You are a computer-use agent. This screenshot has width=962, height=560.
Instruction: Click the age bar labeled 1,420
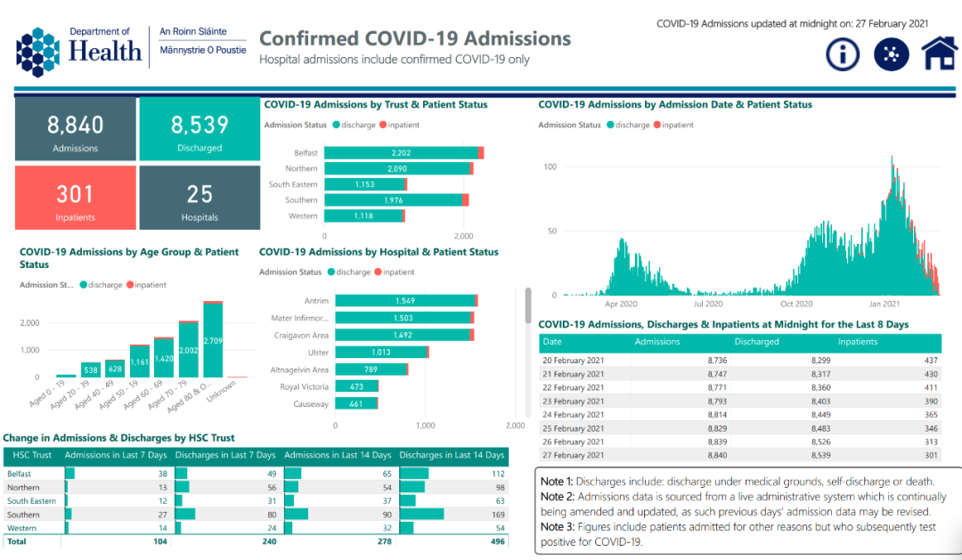[x=164, y=358]
